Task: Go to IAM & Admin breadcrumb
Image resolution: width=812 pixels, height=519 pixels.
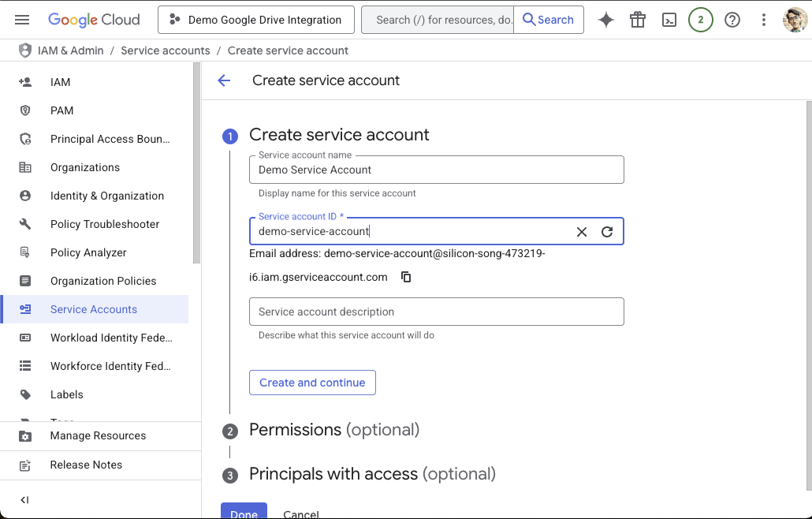Action: tap(70, 50)
